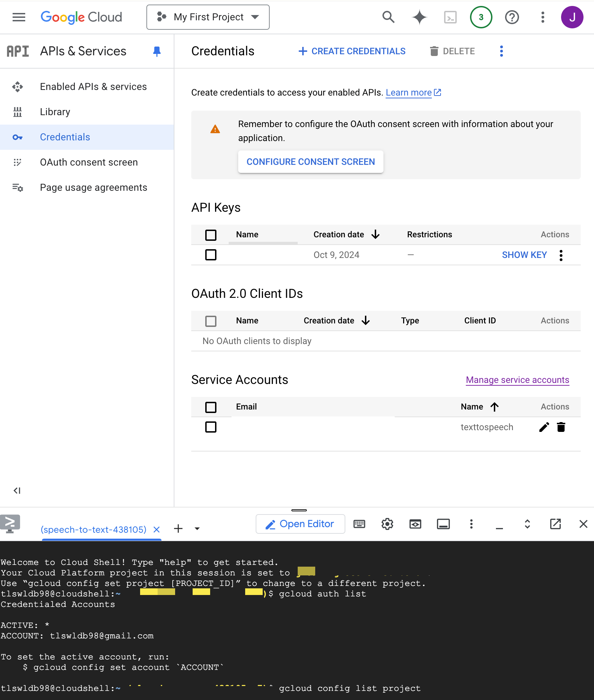Screen dimensions: 594x700
Task: Open top bar three-dot settings menu
Action: click(x=543, y=17)
